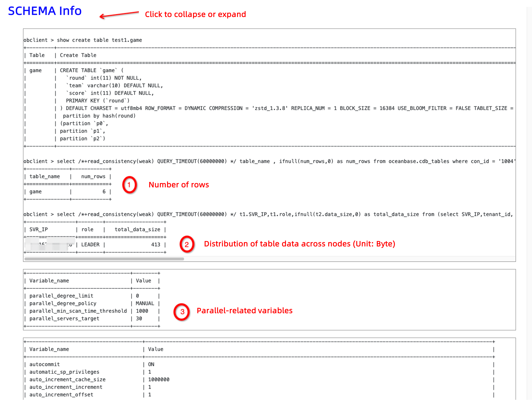Click the LEADER role cell
532x400 pixels.
point(90,244)
